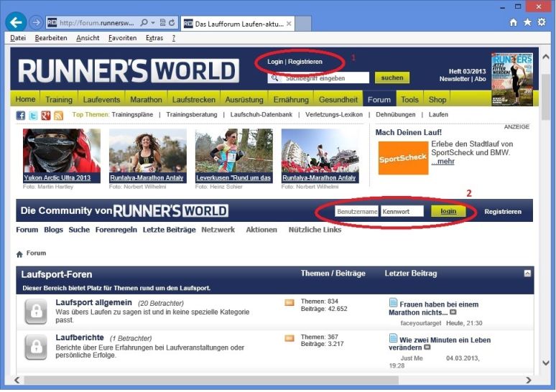Open browser settings gear icon
The height and width of the screenshot is (392, 556).
tap(541, 22)
